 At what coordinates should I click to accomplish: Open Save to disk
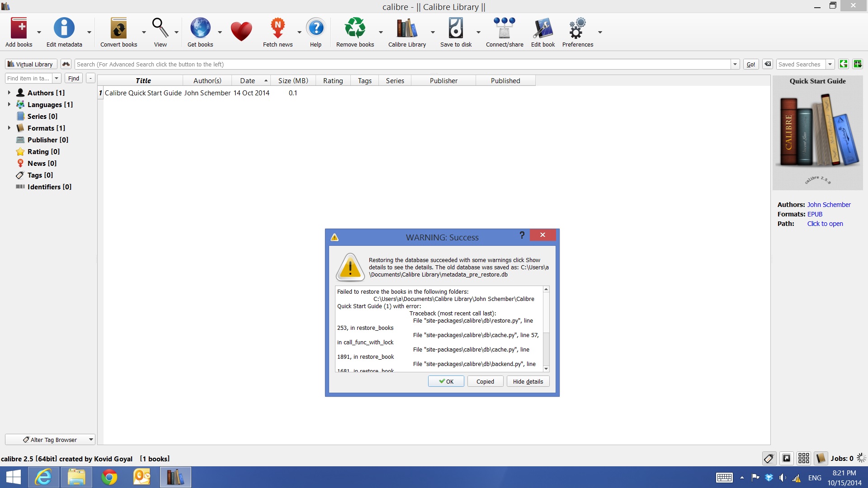click(x=456, y=28)
